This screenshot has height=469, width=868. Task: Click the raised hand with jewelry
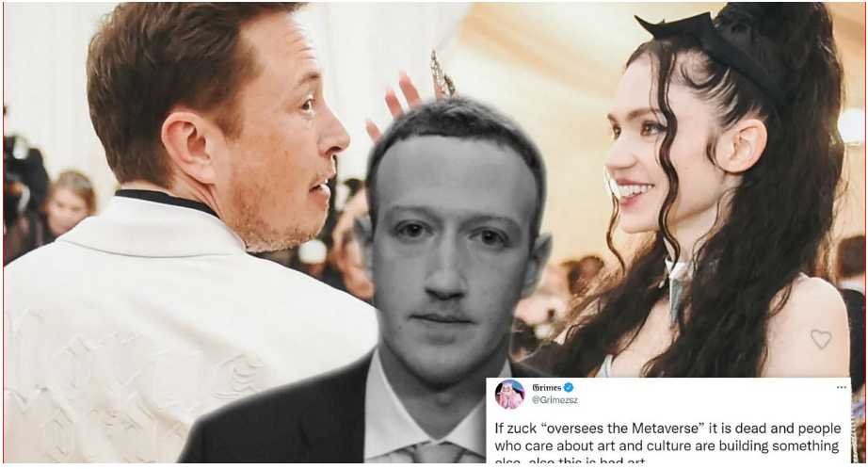420,89
